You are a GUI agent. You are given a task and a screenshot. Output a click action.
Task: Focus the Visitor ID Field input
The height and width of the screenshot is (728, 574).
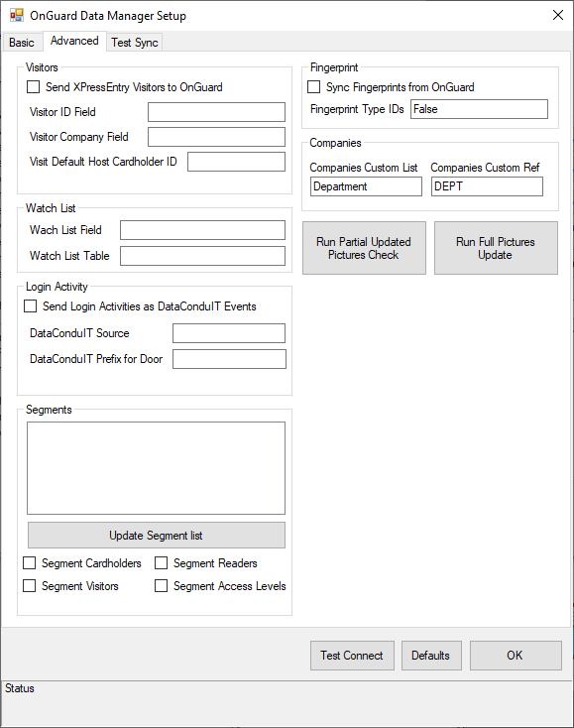click(x=217, y=112)
